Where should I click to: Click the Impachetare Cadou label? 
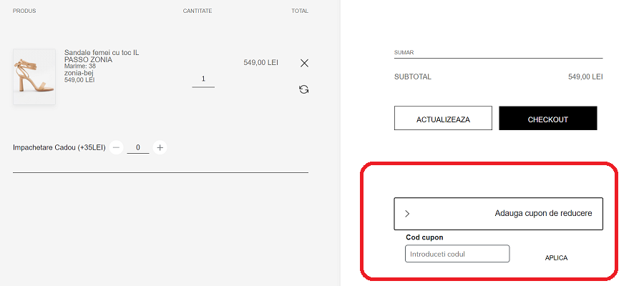[x=59, y=148]
